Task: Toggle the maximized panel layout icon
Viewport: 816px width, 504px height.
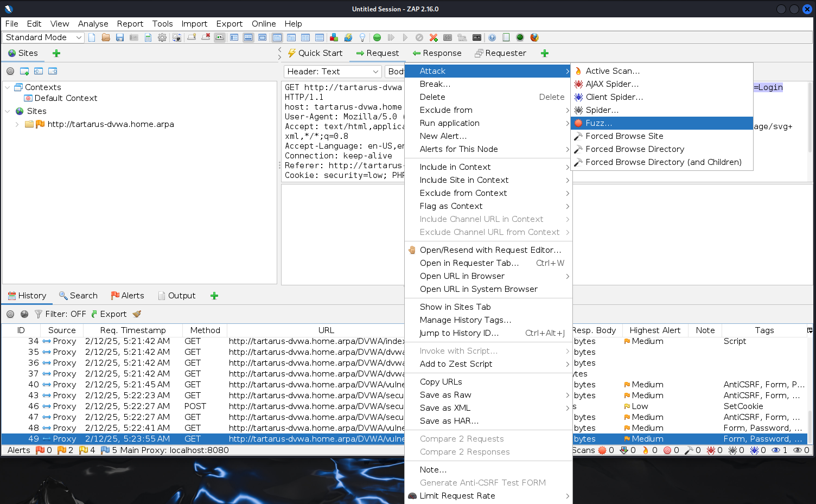Action: [x=262, y=37]
